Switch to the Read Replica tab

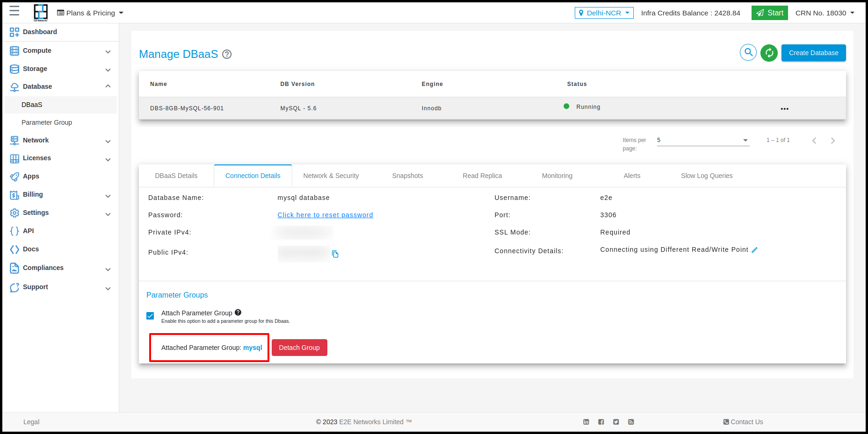click(x=482, y=176)
